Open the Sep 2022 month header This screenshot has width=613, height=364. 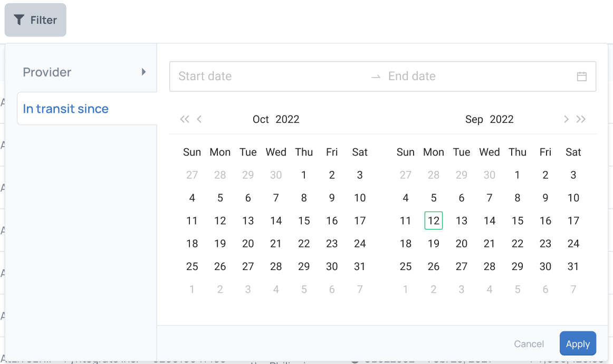point(489,119)
